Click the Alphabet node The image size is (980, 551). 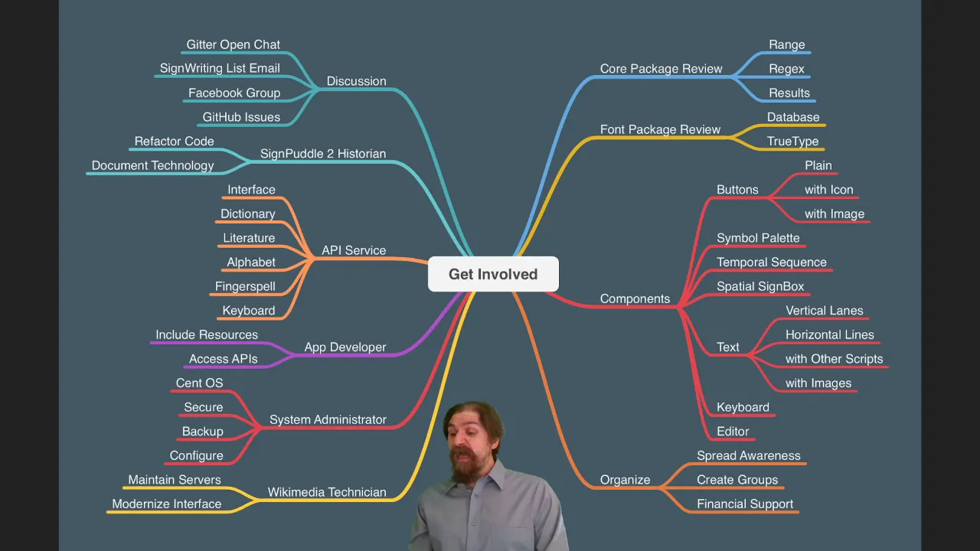coord(251,262)
